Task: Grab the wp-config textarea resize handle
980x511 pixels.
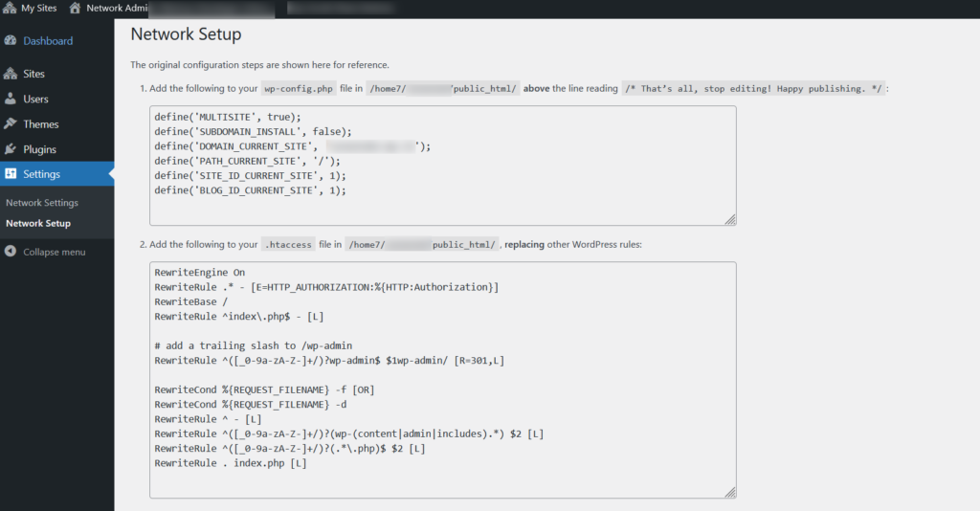Action: point(730,219)
